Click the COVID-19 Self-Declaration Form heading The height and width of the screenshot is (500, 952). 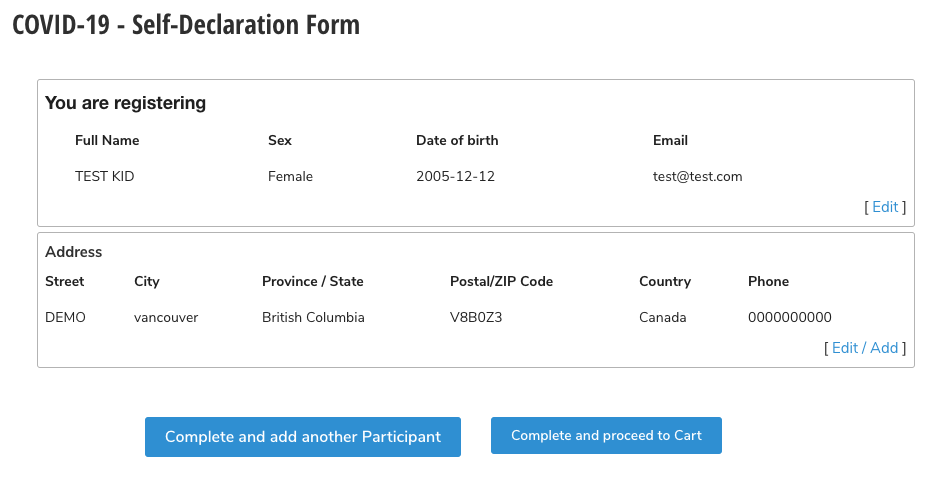(186, 25)
